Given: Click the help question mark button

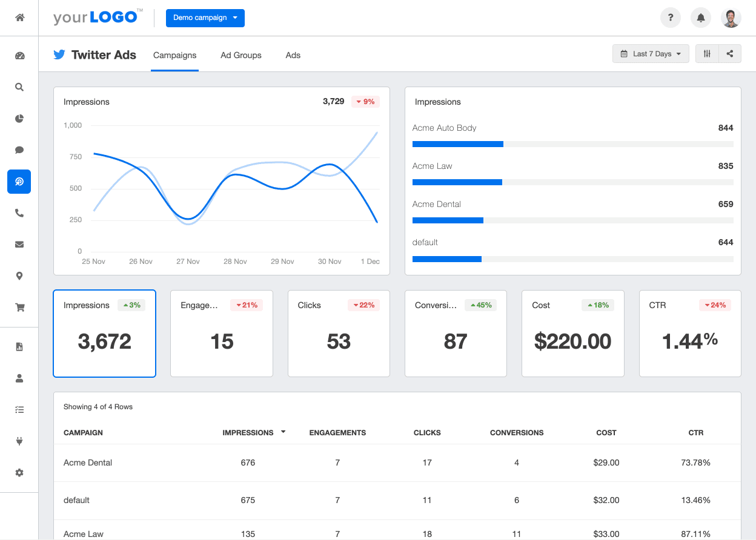Looking at the screenshot, I should pyautogui.click(x=670, y=18).
